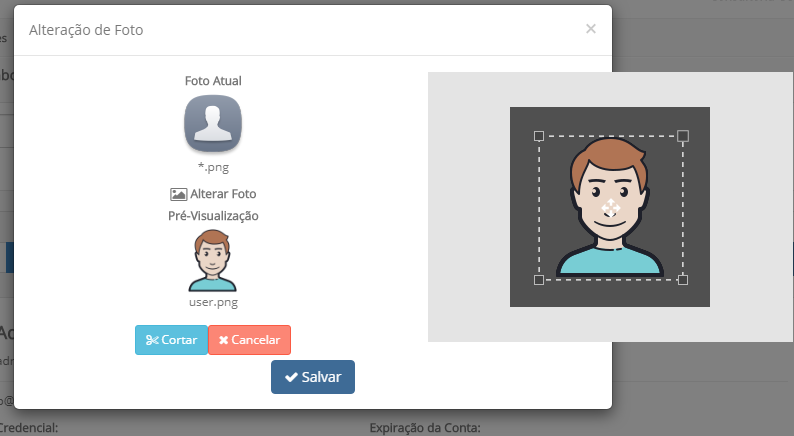Close the Alteração de Foto dialog
794x436 pixels.
(x=591, y=29)
